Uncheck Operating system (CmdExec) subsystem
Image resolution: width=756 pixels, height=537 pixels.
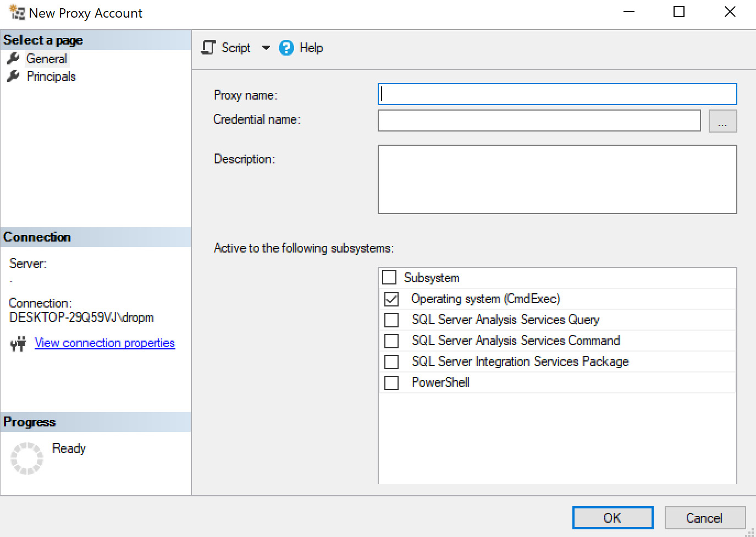(x=391, y=299)
